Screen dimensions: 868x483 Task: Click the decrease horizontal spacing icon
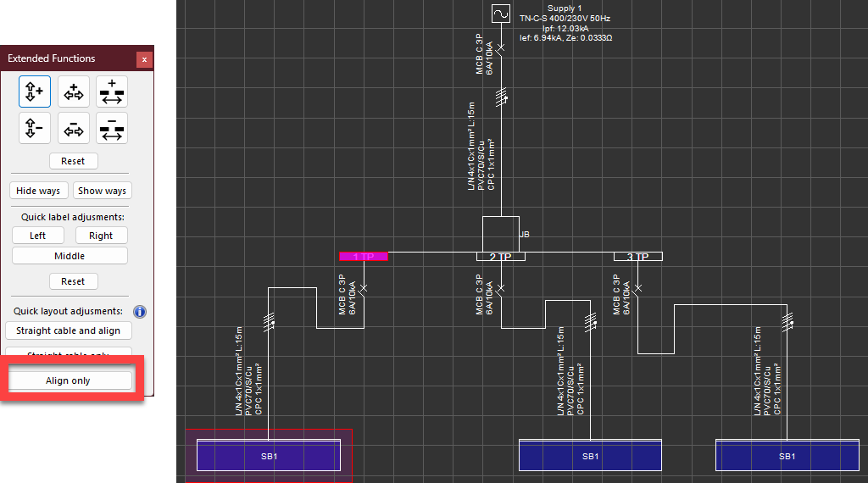[x=74, y=129]
